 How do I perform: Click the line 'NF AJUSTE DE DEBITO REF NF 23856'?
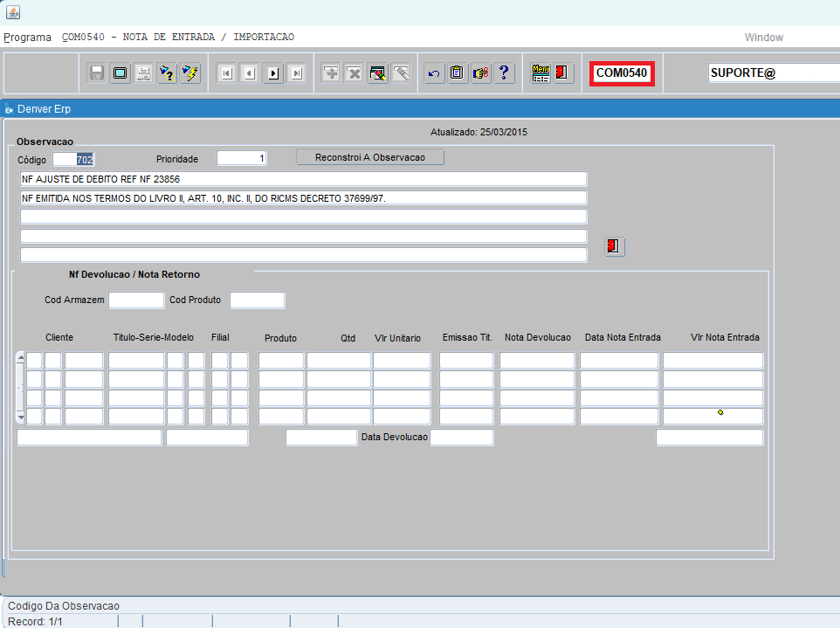(x=303, y=179)
